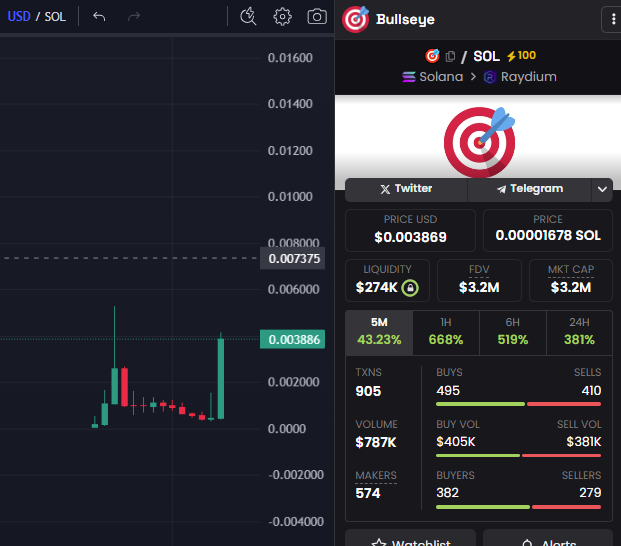Click the buy vol versus sell vol bar
This screenshot has width=621, height=546.
coord(518,455)
